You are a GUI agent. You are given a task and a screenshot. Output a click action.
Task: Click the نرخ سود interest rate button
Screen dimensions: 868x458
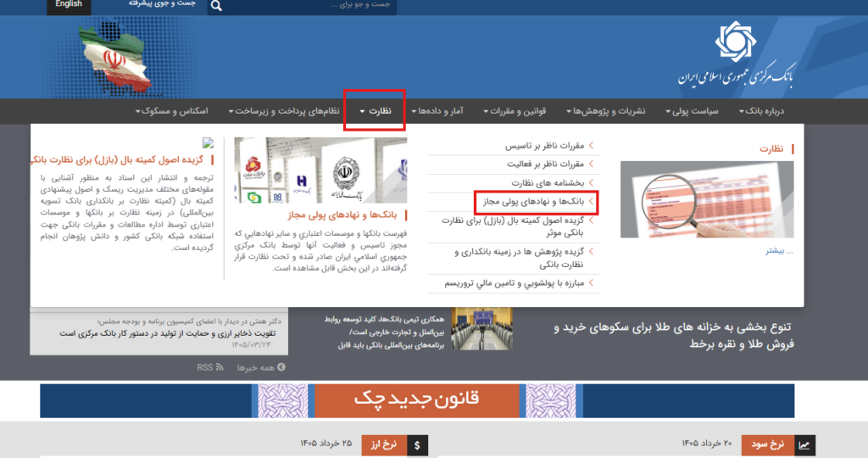coord(768,445)
